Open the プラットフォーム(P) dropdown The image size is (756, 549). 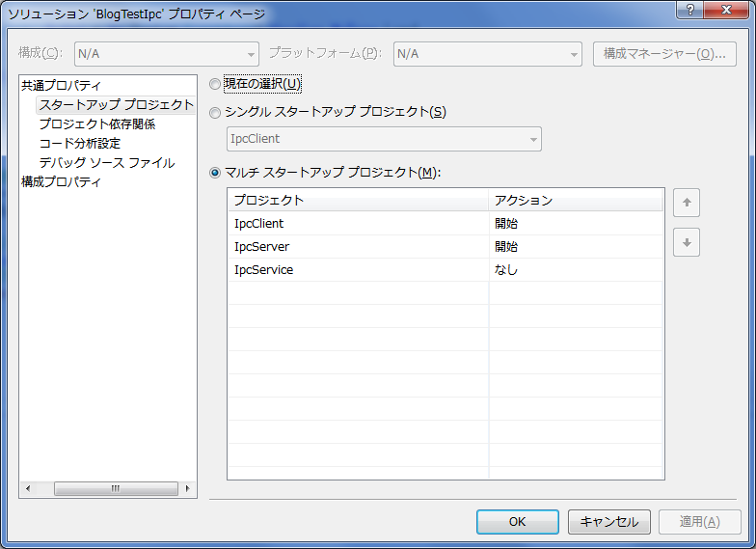[x=488, y=54]
